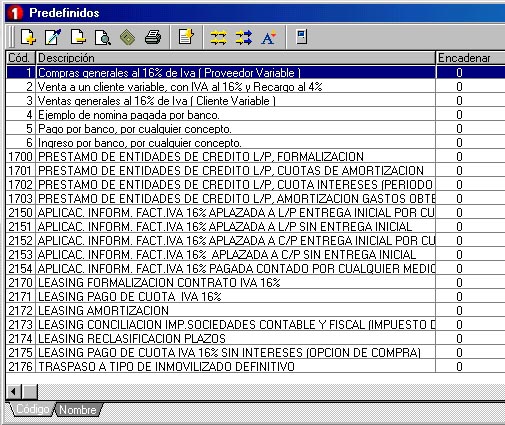The width and height of the screenshot is (505, 425).
Task: Click the Encadenar column header
Action: point(470,58)
